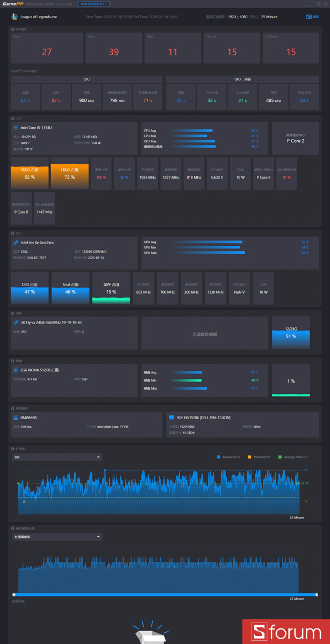This screenshot has height=644, width=330.
Task: Click the maximum FPS value 39
Action: coord(113,52)
